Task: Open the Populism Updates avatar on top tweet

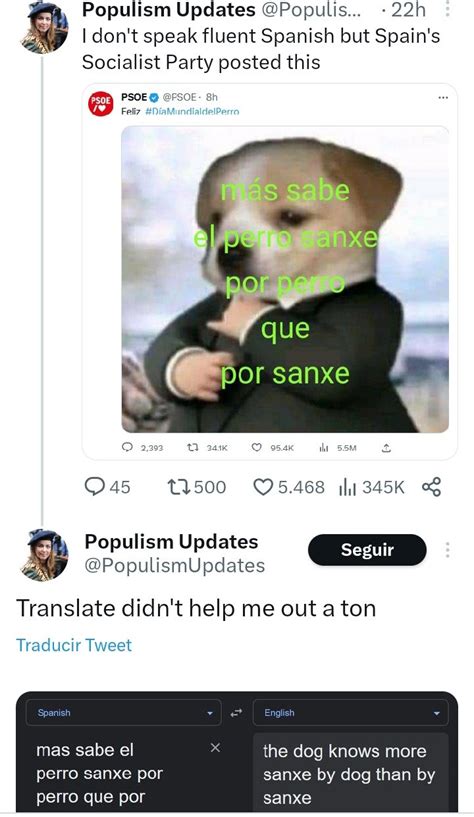Action: coord(45,27)
